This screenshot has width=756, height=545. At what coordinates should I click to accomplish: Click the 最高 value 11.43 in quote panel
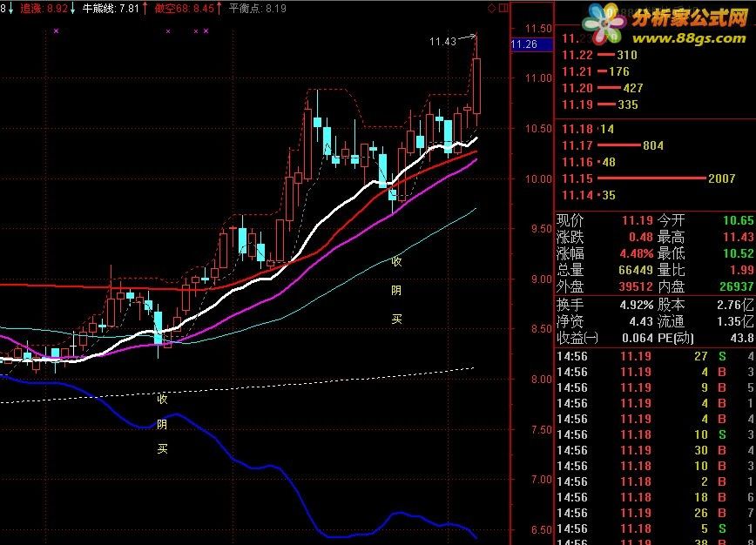[739, 238]
